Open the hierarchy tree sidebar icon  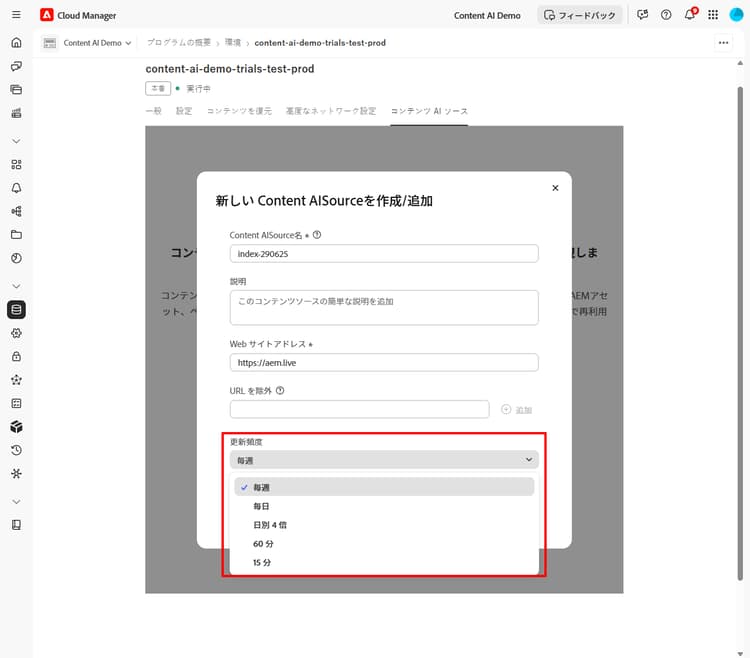pos(16,211)
